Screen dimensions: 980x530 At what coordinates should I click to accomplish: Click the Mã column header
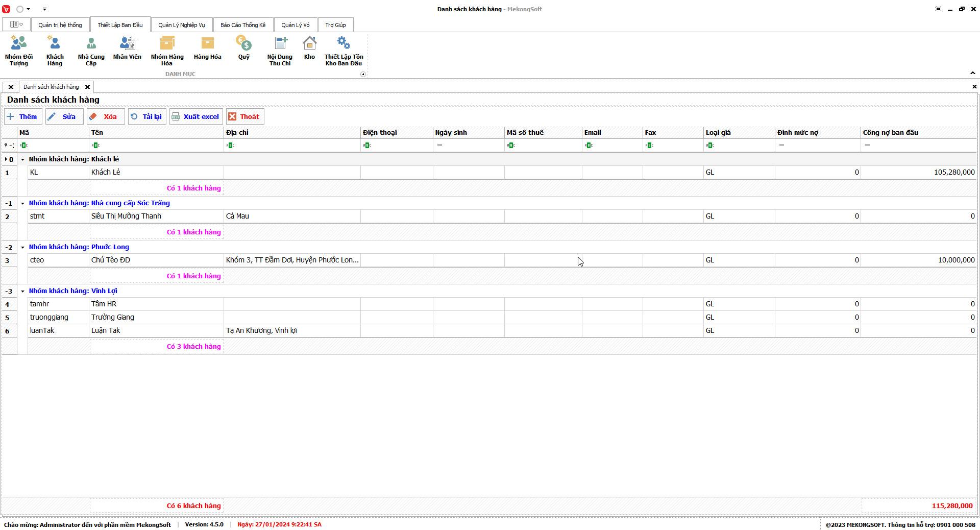pyautogui.click(x=53, y=132)
